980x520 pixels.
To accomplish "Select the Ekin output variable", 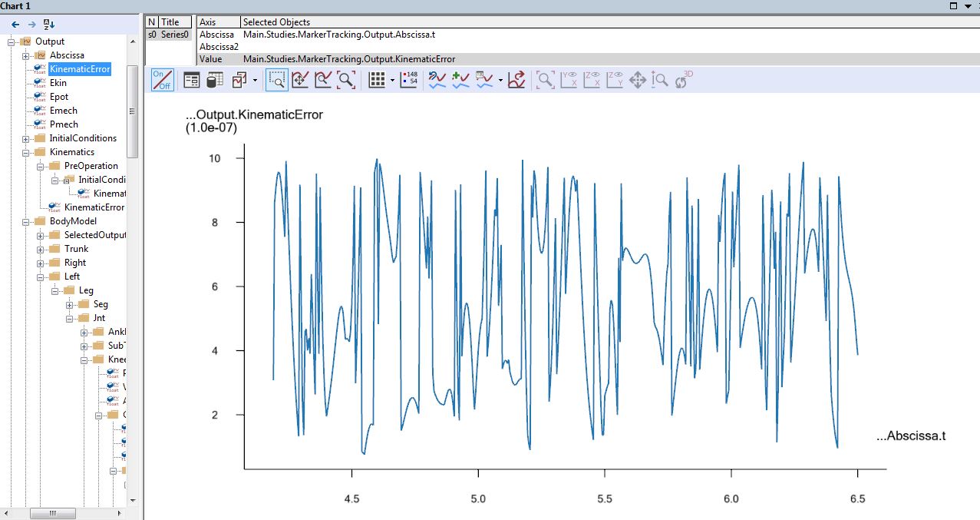I will pyautogui.click(x=58, y=83).
